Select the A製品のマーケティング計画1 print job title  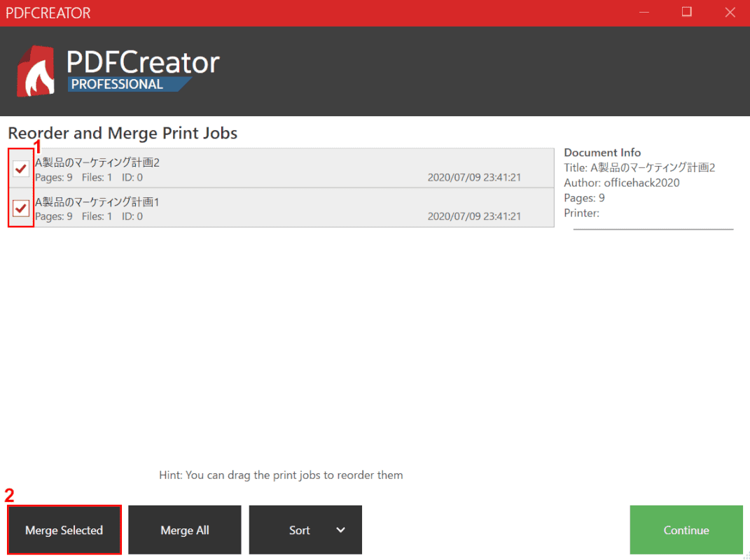[x=97, y=202]
